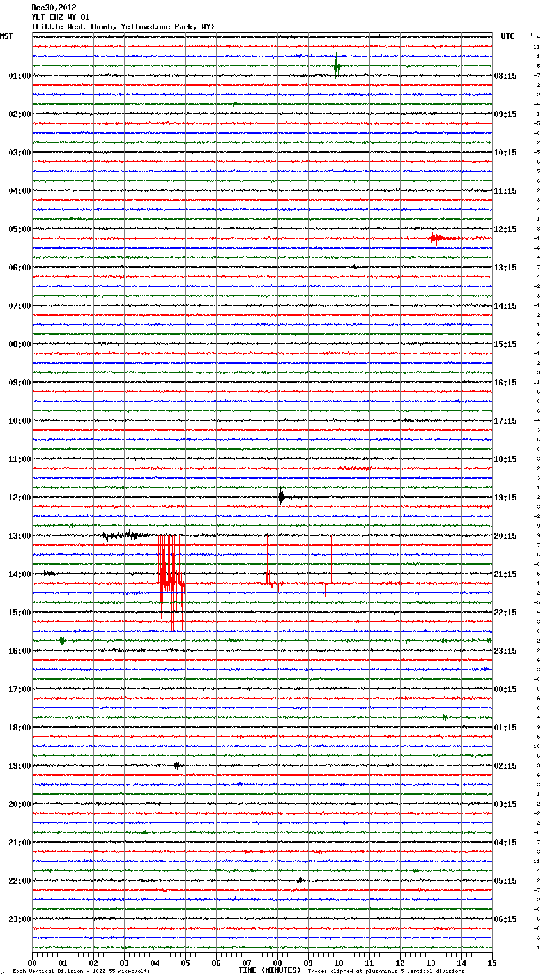Viewport: 543px width, 980px height.
Task: Select the MST time label "01:00"
Action: (20, 76)
